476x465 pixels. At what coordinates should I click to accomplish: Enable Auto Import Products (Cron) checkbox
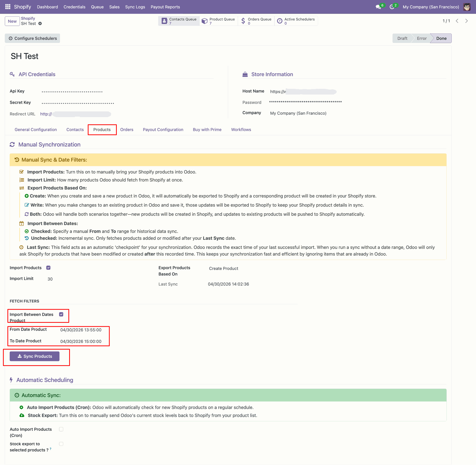(x=61, y=429)
